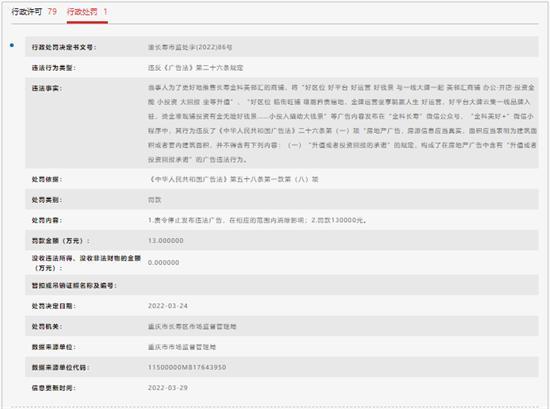Click the 处罚机关 label

point(47,327)
